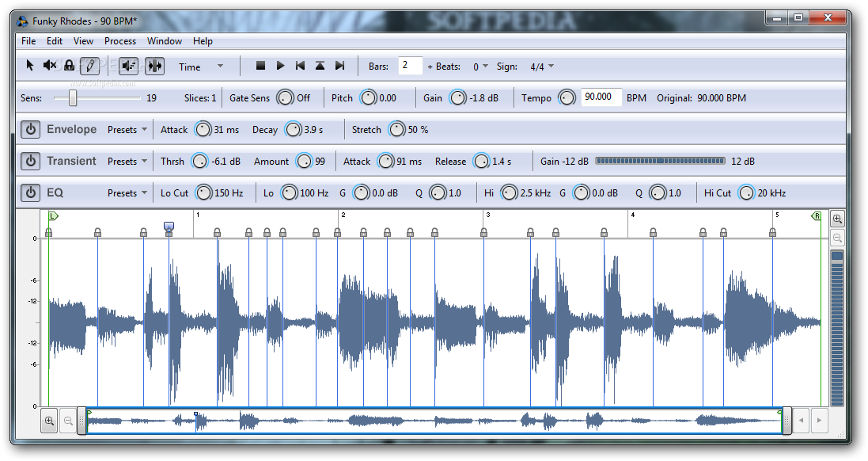Click the R loop end marker
This screenshot has height=461, width=868.
click(817, 216)
